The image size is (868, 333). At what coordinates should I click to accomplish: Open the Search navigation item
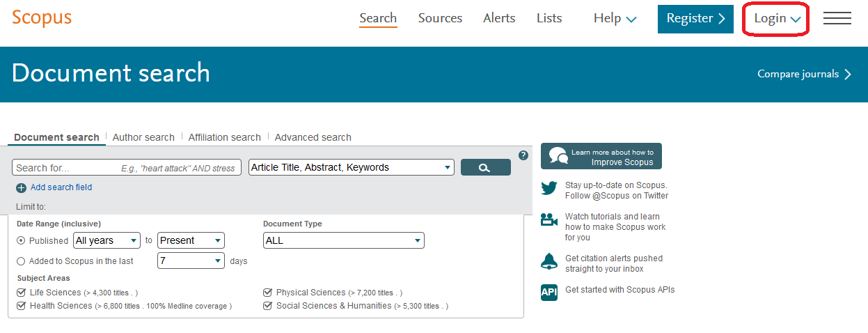click(x=378, y=18)
